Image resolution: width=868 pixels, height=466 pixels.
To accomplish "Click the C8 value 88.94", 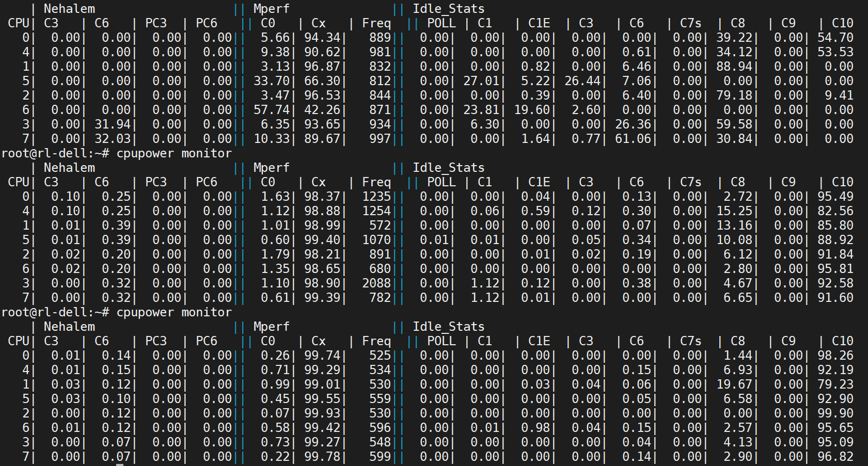I will click(734, 67).
